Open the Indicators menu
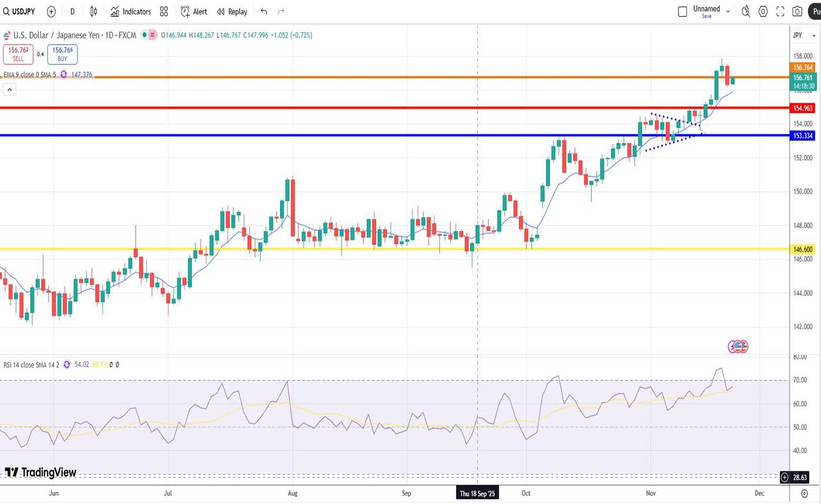Image resolution: width=821 pixels, height=504 pixels. [x=131, y=12]
